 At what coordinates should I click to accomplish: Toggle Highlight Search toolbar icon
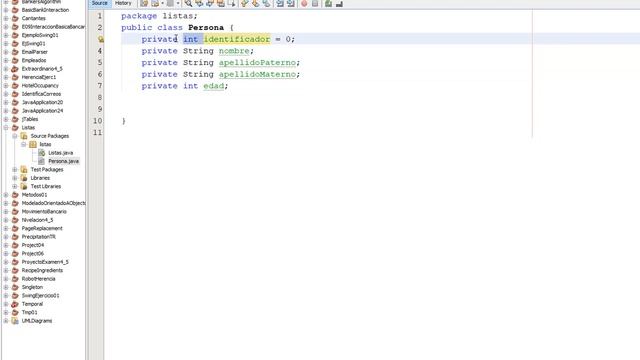click(x=221, y=4)
